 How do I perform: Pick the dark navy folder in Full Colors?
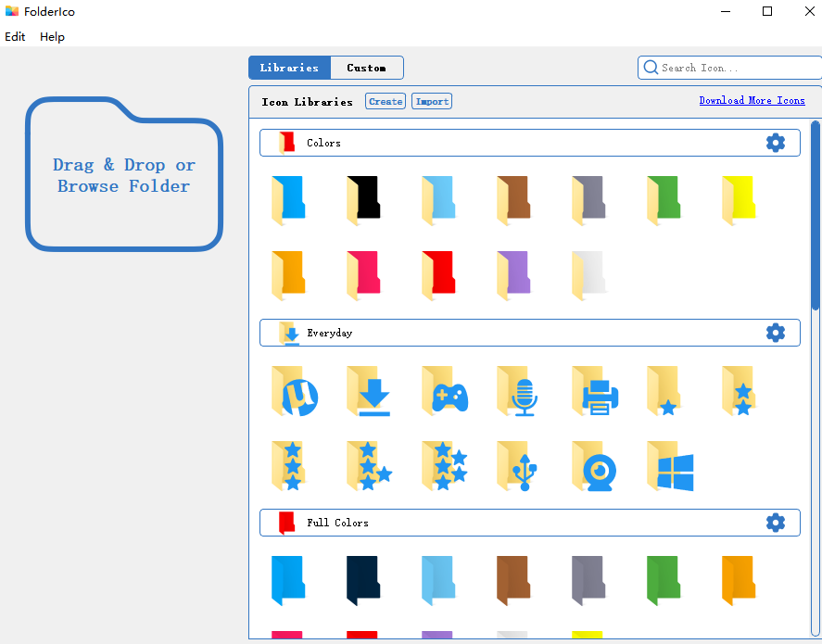click(363, 581)
